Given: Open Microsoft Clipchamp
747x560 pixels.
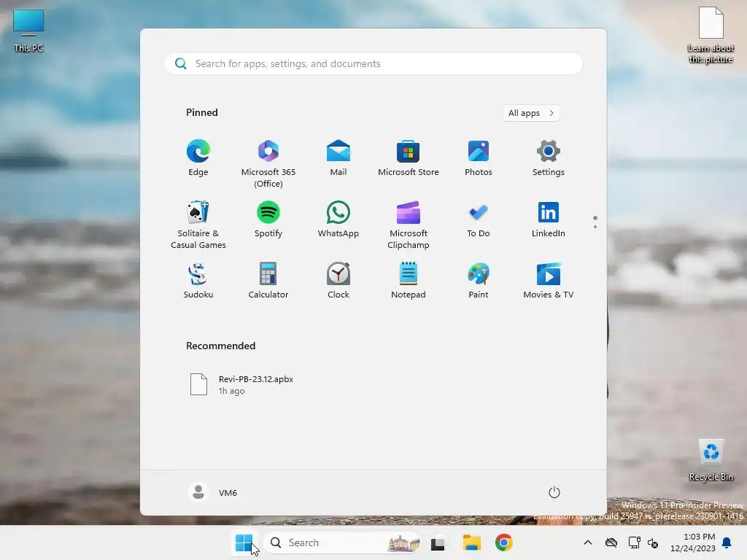Looking at the screenshot, I should [x=409, y=225].
